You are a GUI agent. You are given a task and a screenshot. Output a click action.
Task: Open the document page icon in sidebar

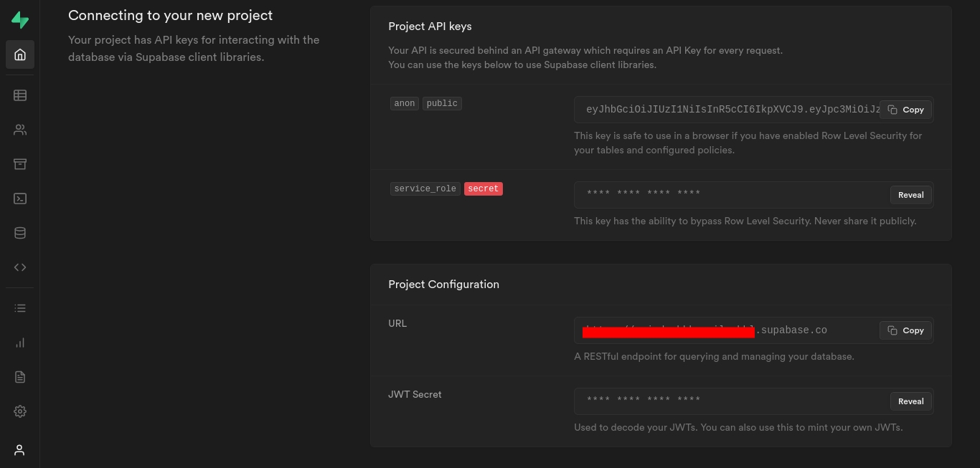20,377
